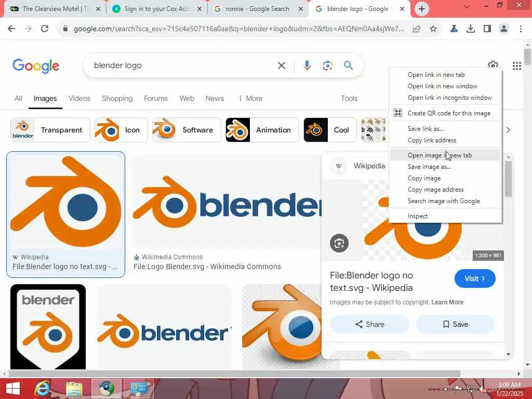Click the Save button in preview
The width and height of the screenshot is (532, 399).
tap(455, 324)
